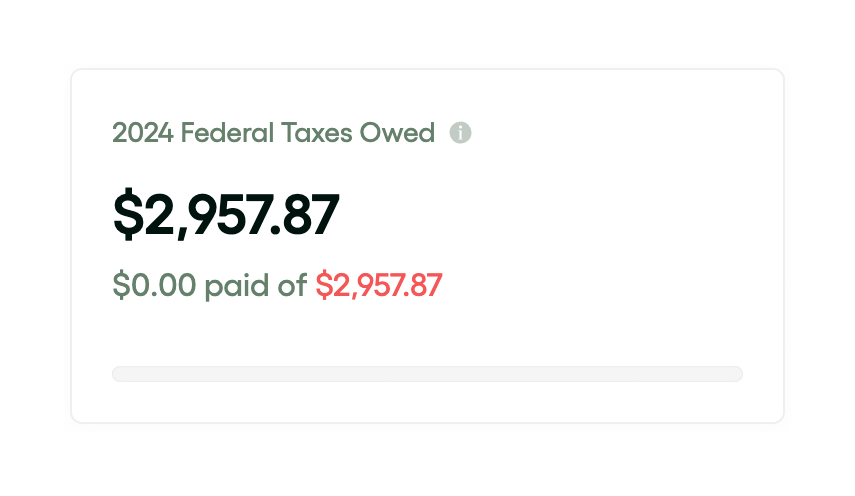The image size is (855, 496).
Task: Click the middle of the payment progress bar
Action: (x=427, y=374)
